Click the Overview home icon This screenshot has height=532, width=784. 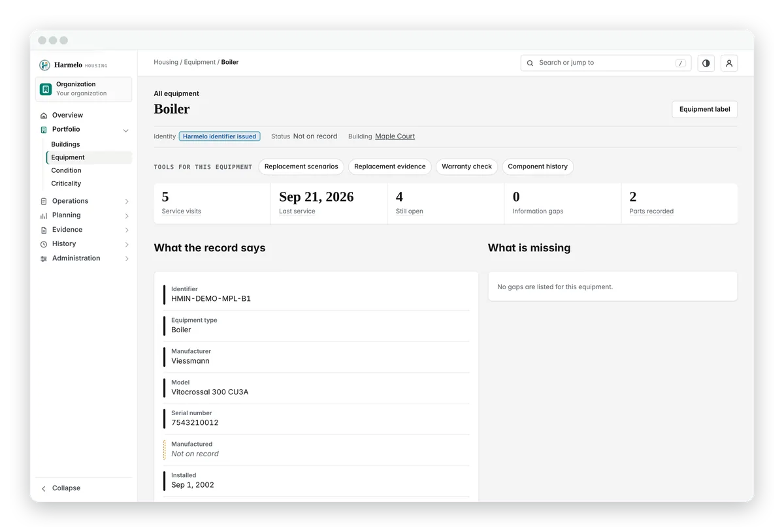pos(44,116)
